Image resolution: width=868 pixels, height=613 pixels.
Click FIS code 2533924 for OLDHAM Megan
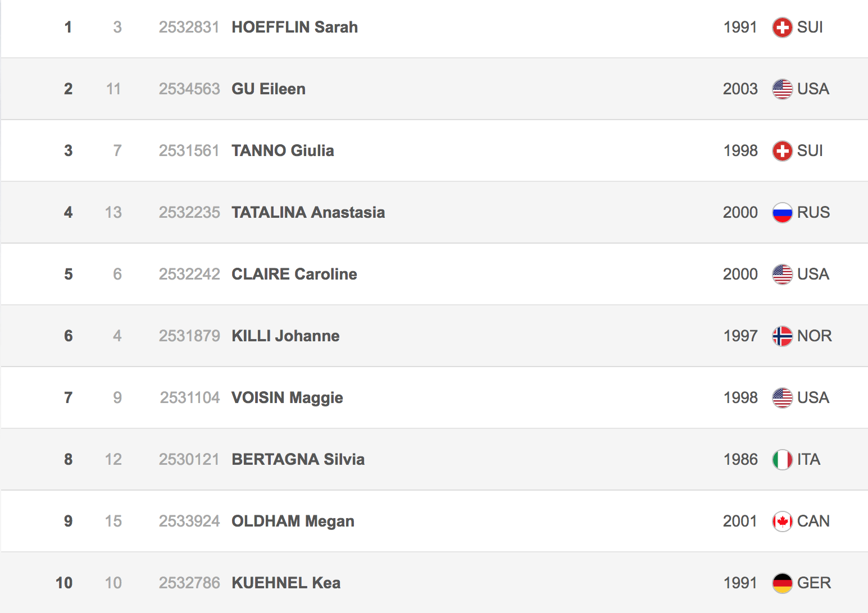pyautogui.click(x=189, y=521)
